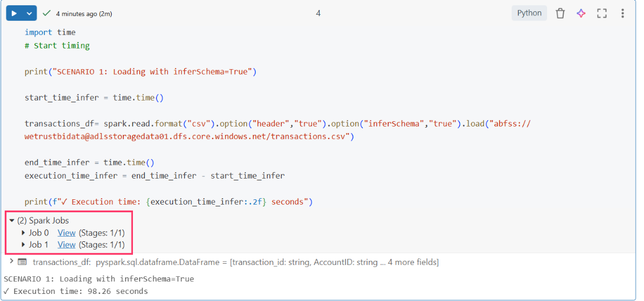The width and height of the screenshot is (644, 301).
Task: Open the Python language selector
Action: click(x=529, y=13)
